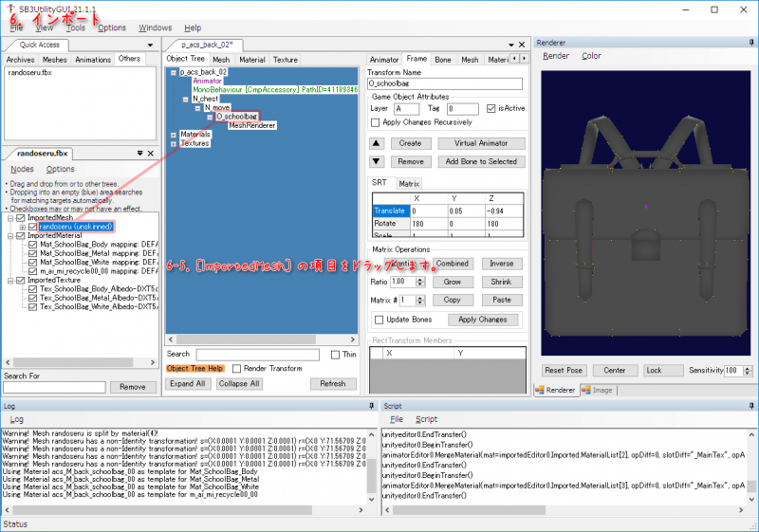Click the Transform Name text field
This screenshot has width=759, height=532.
[447, 83]
